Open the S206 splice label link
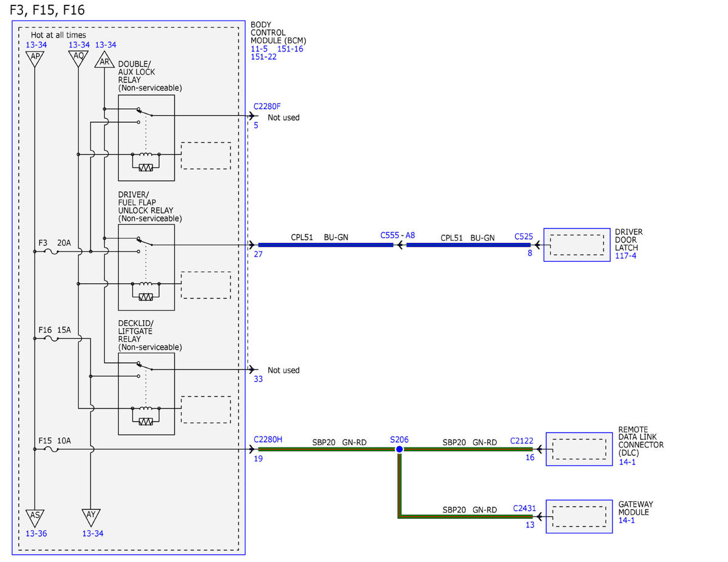 399,439
